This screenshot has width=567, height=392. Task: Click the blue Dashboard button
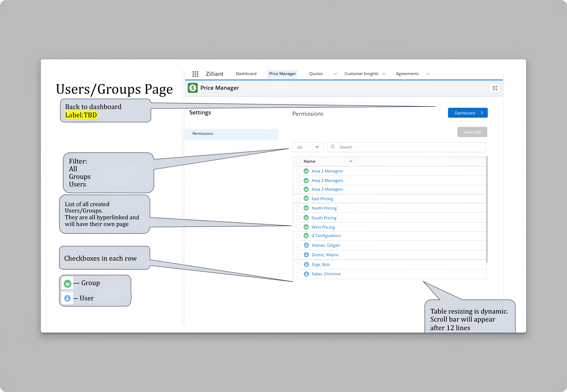(x=467, y=113)
